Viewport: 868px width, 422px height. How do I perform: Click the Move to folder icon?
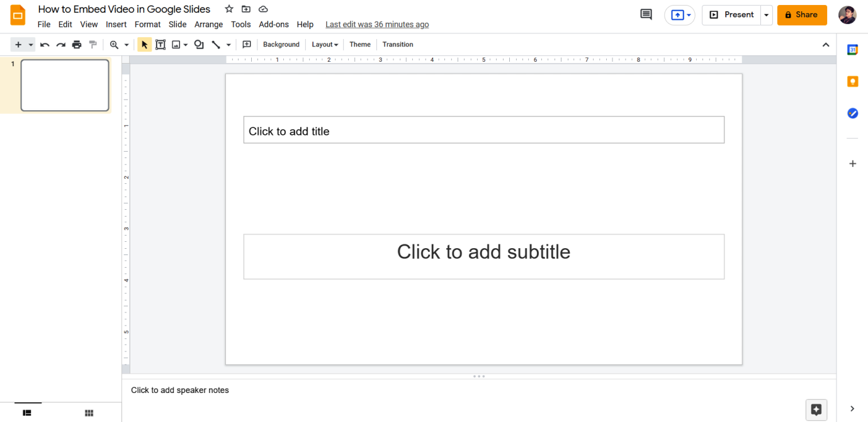(246, 9)
